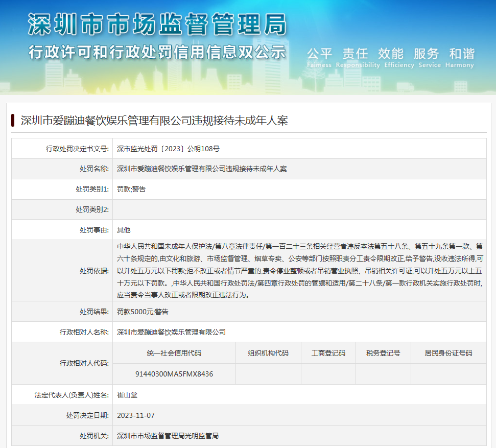
Task: Click the 行政相对人名称 row label
Action: pos(84,332)
